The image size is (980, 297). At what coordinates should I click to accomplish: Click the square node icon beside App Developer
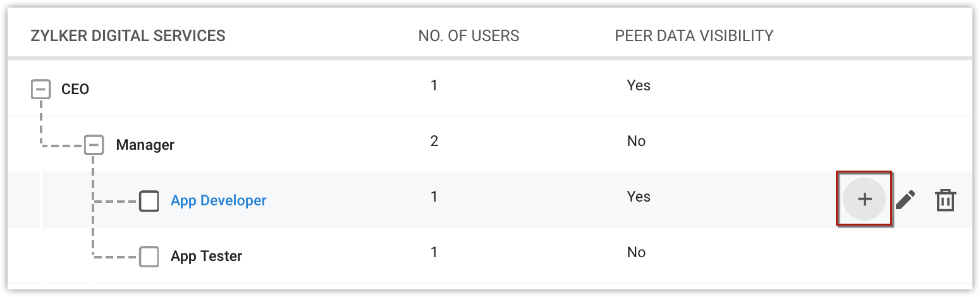pyautogui.click(x=149, y=201)
